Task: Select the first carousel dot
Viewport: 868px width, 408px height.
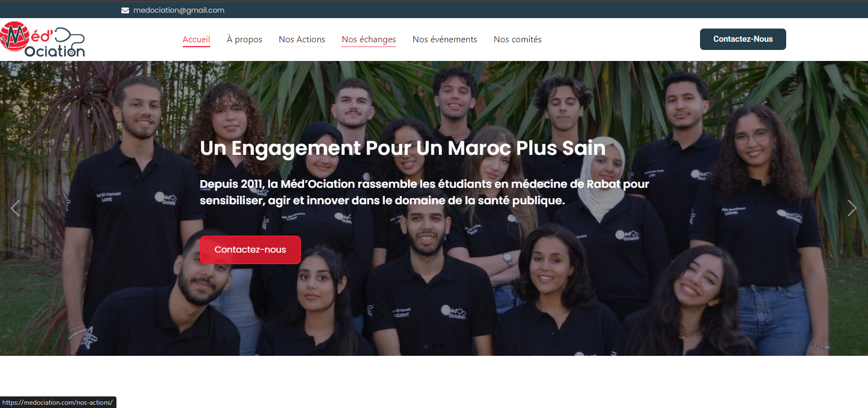Action: pos(426,346)
